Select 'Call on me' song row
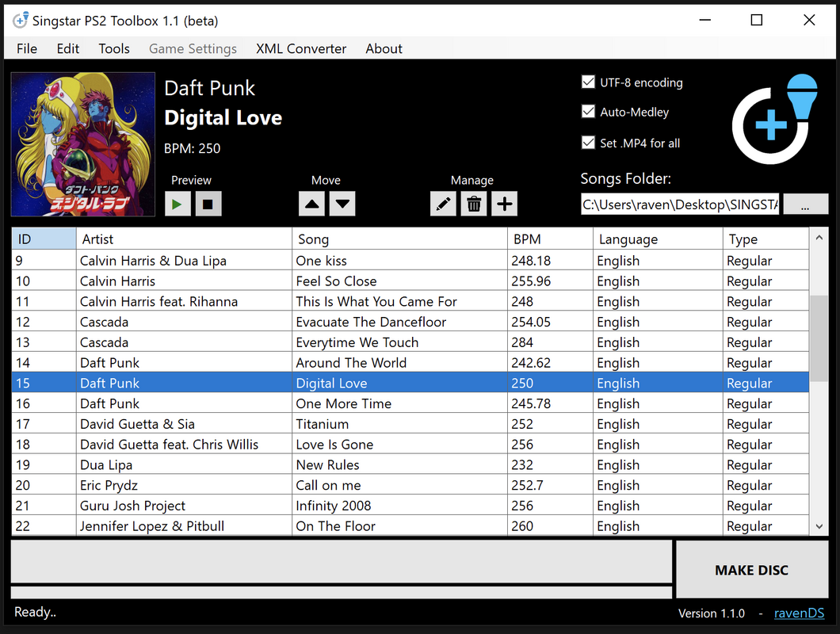This screenshot has width=840, height=634. [x=410, y=485]
